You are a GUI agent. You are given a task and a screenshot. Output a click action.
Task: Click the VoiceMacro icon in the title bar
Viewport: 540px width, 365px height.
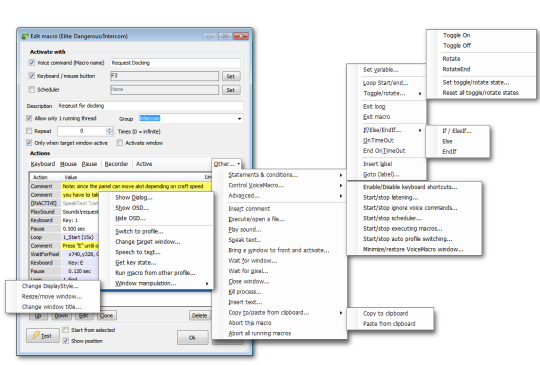(x=25, y=36)
